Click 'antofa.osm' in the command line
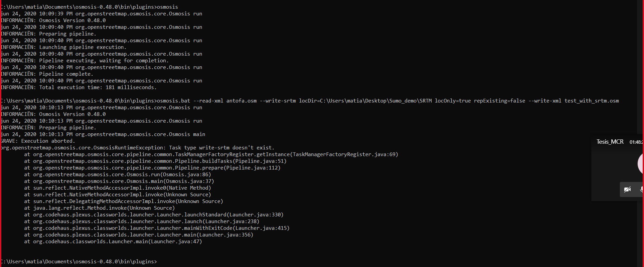The height and width of the screenshot is (267, 644). [x=241, y=101]
